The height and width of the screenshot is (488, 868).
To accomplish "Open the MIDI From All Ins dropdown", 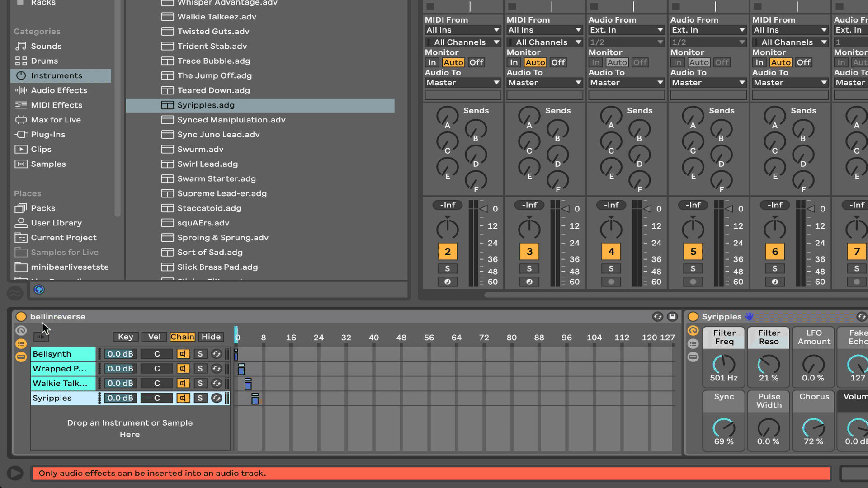I will tap(462, 30).
